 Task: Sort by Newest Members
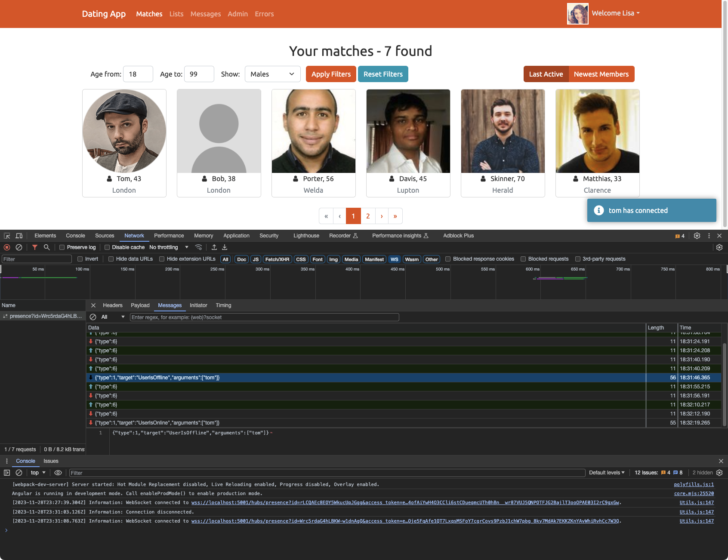click(601, 74)
